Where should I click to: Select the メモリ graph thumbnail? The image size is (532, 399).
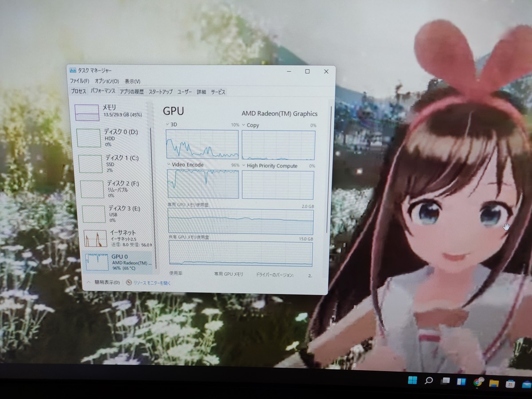87,113
